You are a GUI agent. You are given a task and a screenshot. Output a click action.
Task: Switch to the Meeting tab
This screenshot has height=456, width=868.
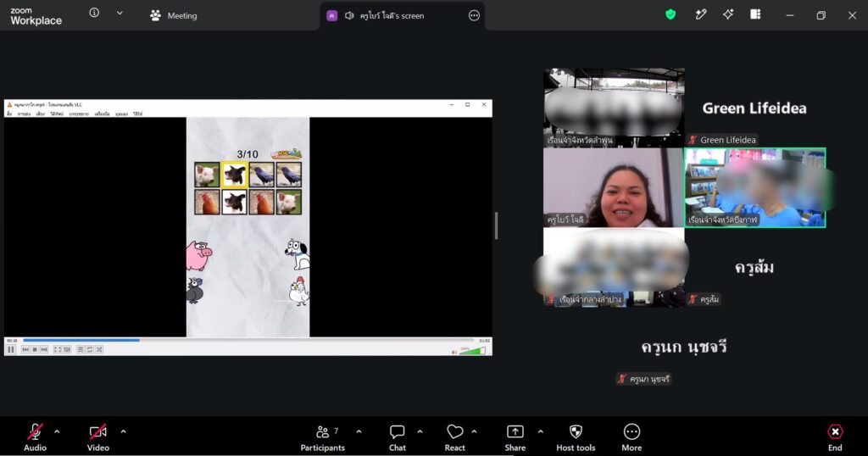pyautogui.click(x=173, y=15)
